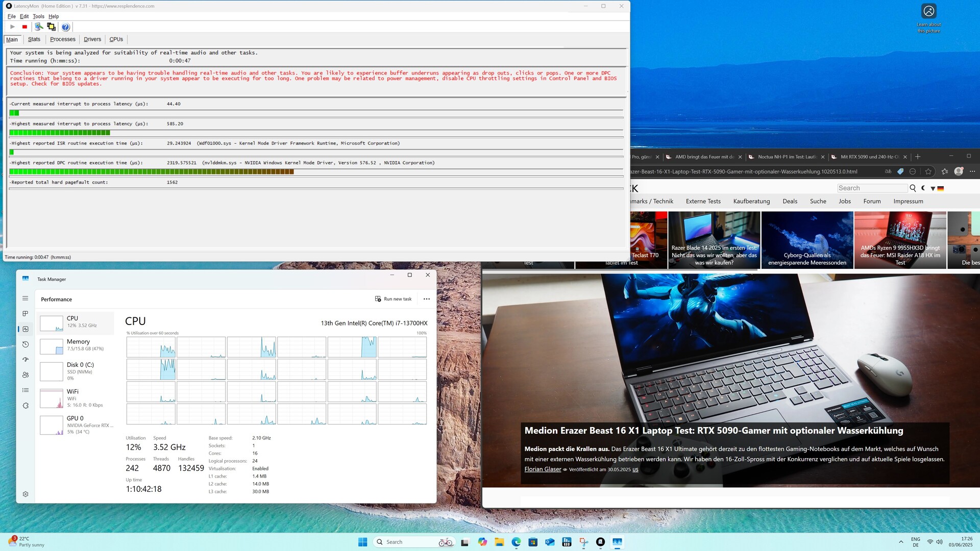This screenshot has width=980, height=551.
Task: Open Task Manager settings gear
Action: pyautogui.click(x=26, y=494)
